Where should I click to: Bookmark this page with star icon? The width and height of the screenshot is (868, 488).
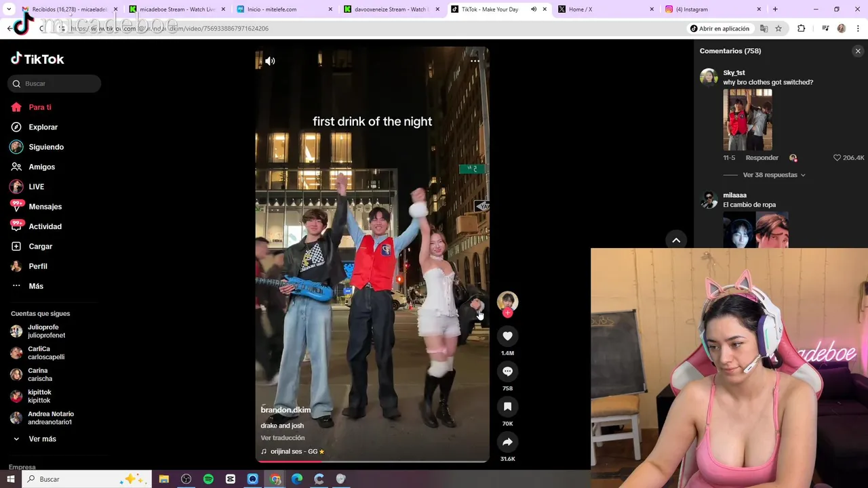[778, 28]
